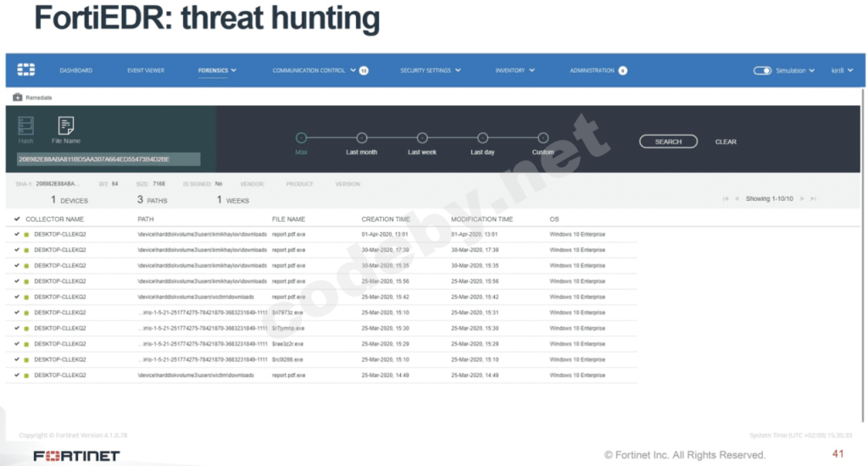The height and width of the screenshot is (466, 868).
Task: Set time range to Last month
Action: tap(361, 138)
